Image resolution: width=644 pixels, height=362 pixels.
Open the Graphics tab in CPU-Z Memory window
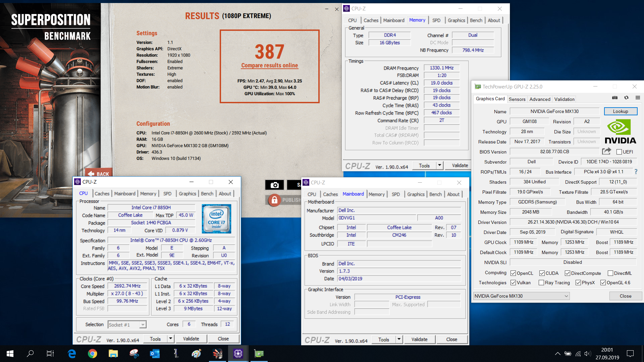[456, 20]
